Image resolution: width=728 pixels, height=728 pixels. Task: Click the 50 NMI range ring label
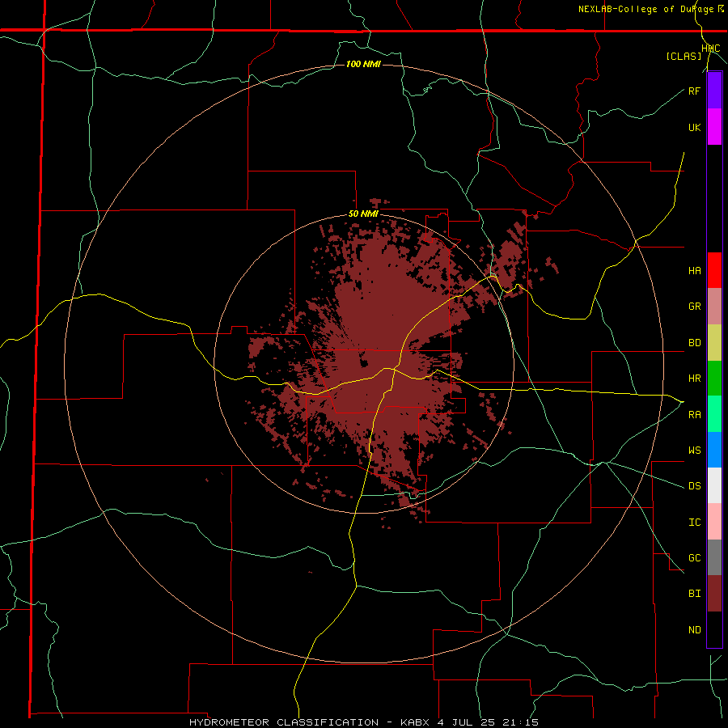coord(363,214)
